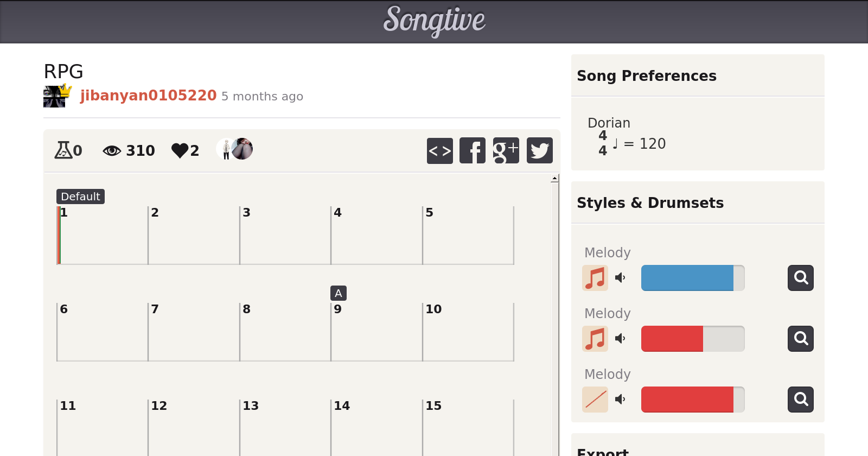868x456 pixels.
Task: Open third Melody track instrument icon
Action: point(595,400)
